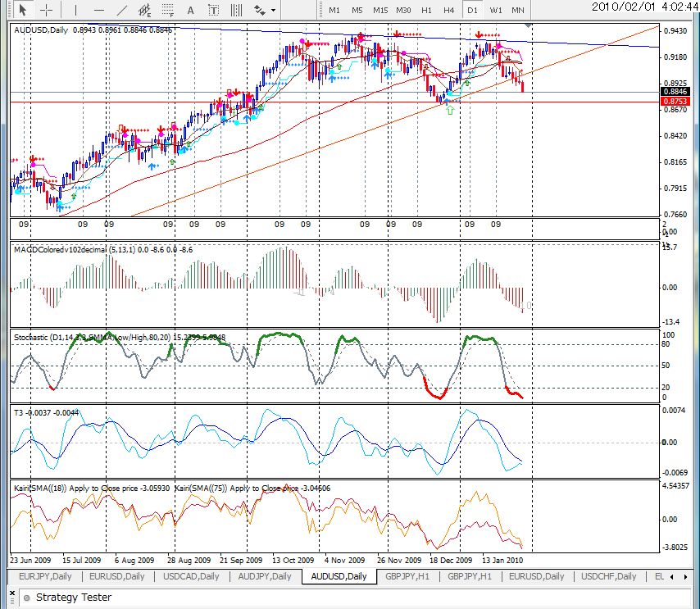700x609 pixels.
Task: Draw a vertical line tool
Action: 75,9
